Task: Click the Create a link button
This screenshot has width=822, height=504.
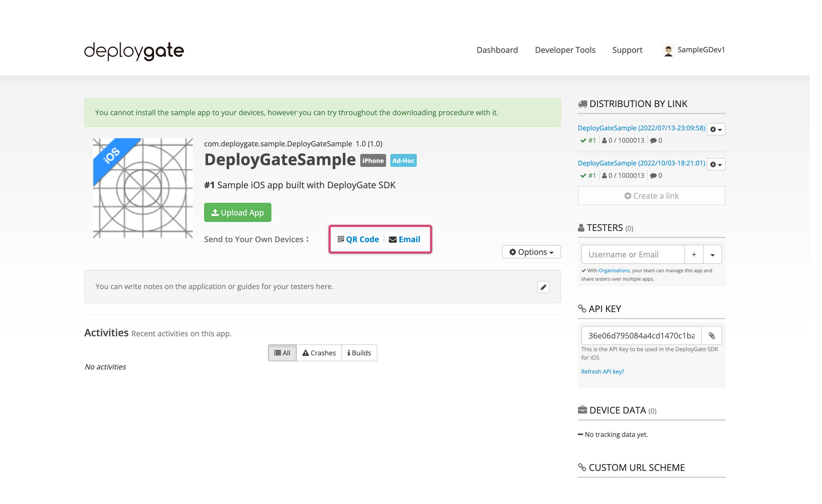Action: (x=651, y=196)
